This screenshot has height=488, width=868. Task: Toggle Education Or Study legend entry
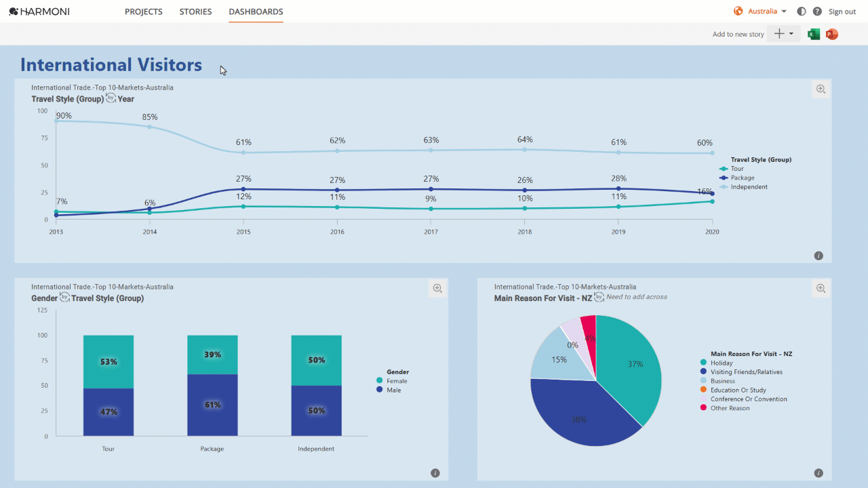733,390
